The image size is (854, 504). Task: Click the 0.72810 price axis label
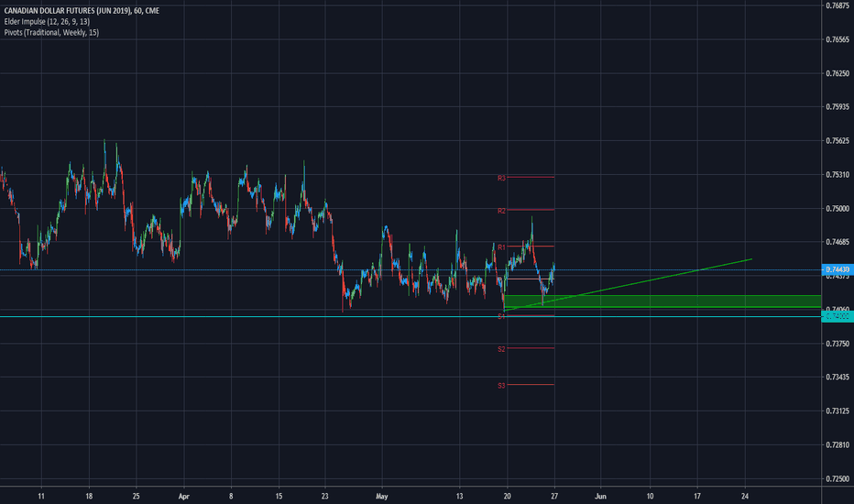[x=838, y=445]
